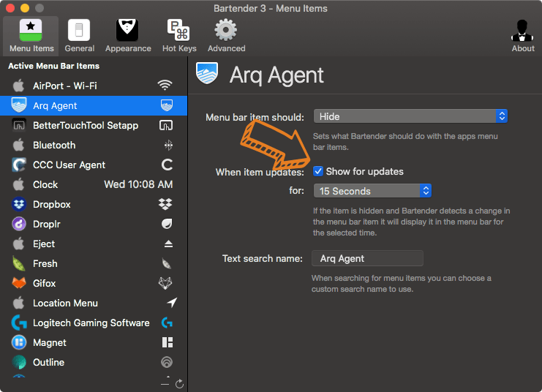
Task: Select the Fresh list entry
Action: tap(94, 264)
